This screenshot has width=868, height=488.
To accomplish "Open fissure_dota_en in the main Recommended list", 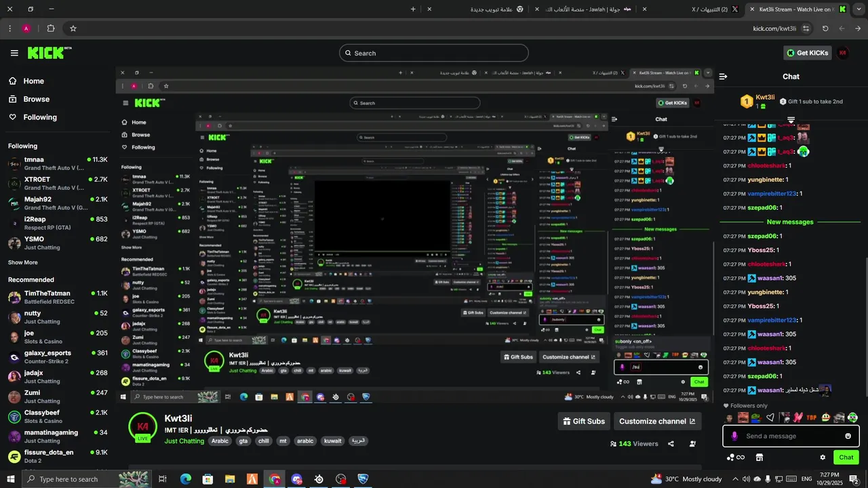I will pyautogui.click(x=58, y=456).
